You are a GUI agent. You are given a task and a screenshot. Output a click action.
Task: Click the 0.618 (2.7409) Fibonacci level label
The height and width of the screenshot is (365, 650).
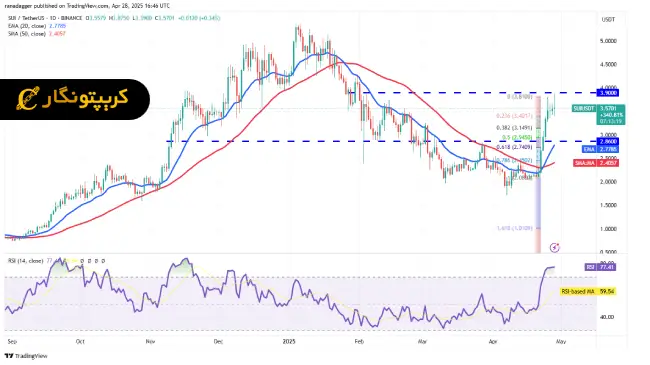[514, 147]
